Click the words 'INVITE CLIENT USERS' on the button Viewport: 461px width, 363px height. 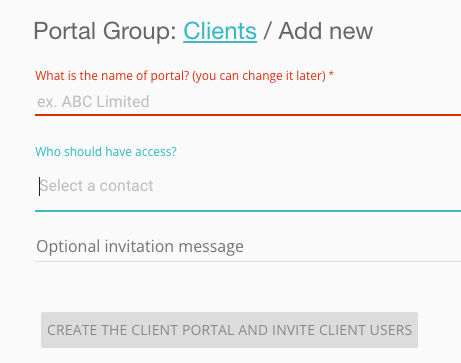[342, 330]
